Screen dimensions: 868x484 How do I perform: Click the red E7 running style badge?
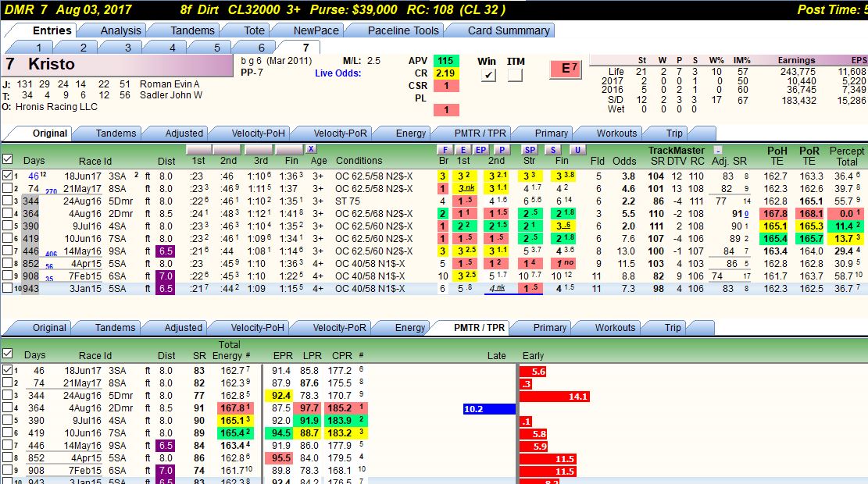coord(566,69)
